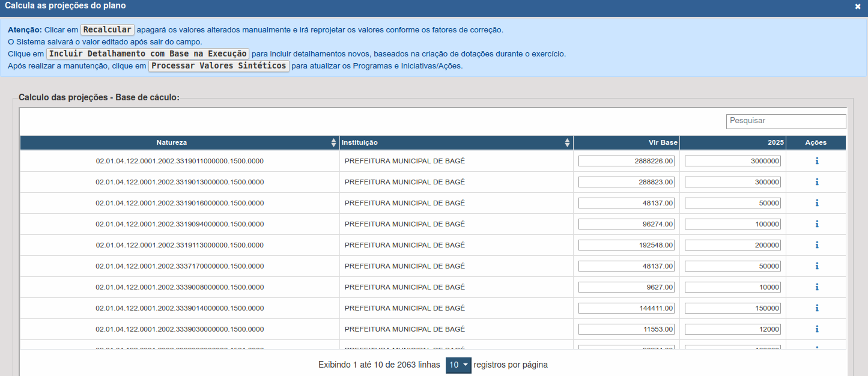Close the projeções do plano dialog
The height and width of the screenshot is (376, 868).
[858, 6]
